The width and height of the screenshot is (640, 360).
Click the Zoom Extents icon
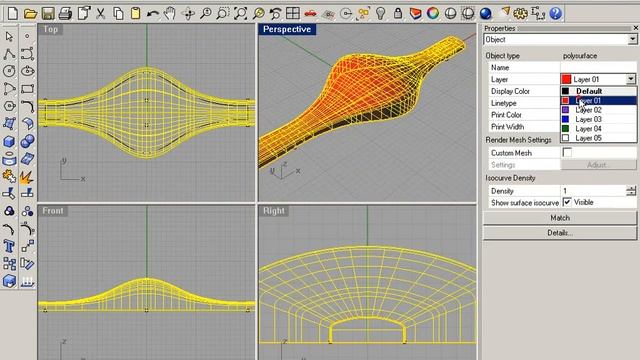click(x=240, y=14)
